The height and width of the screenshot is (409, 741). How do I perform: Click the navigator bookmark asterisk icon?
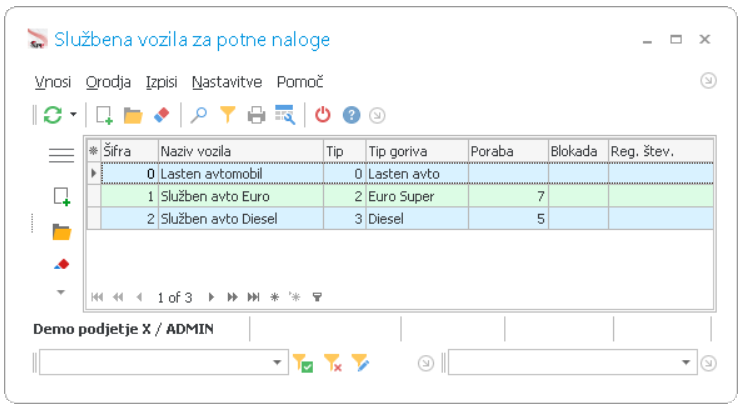[275, 297]
